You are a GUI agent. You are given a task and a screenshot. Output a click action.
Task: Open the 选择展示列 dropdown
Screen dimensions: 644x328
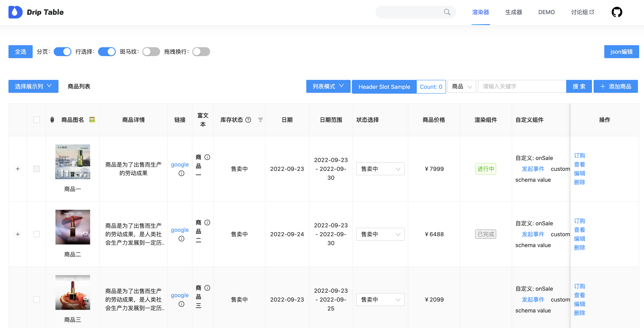pos(33,86)
